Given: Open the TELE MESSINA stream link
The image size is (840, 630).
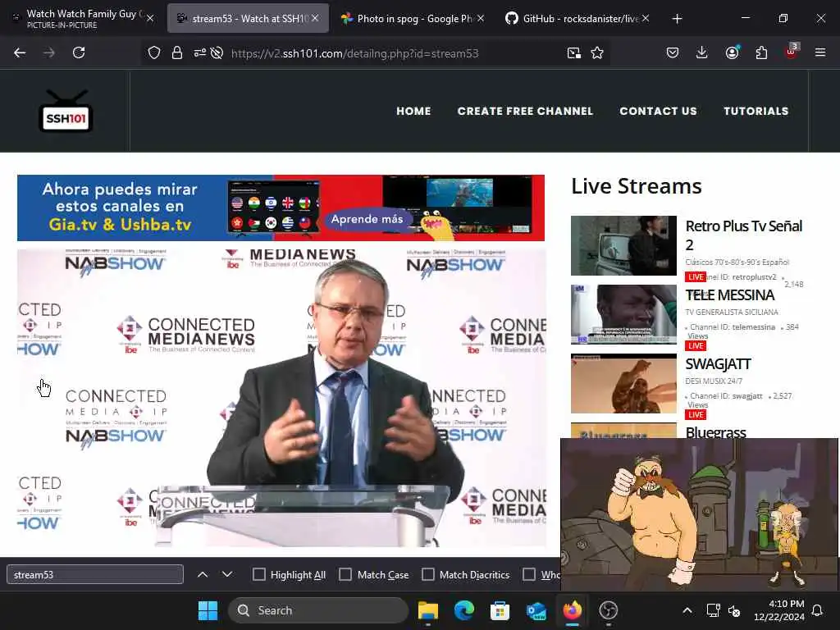Looking at the screenshot, I should 729,295.
